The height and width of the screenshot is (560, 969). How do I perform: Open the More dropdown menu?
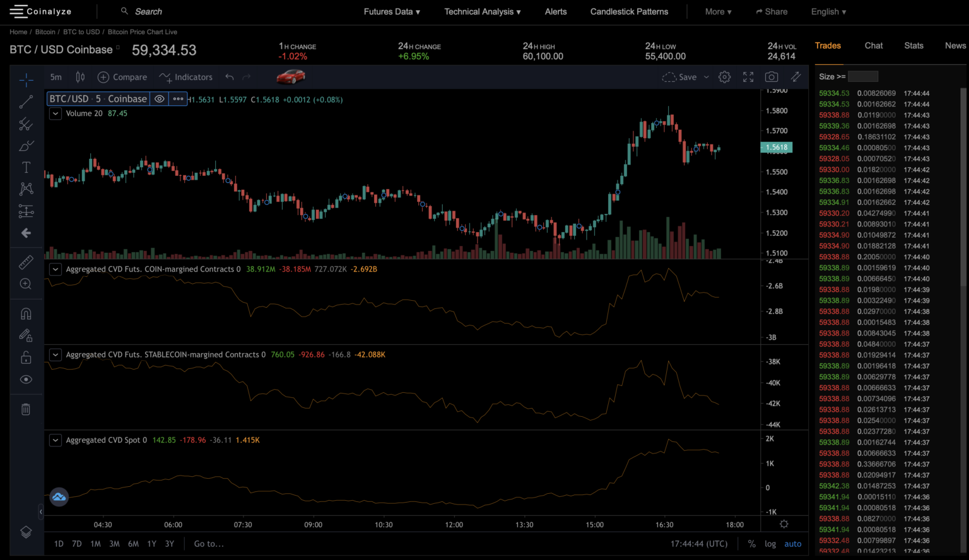click(719, 11)
